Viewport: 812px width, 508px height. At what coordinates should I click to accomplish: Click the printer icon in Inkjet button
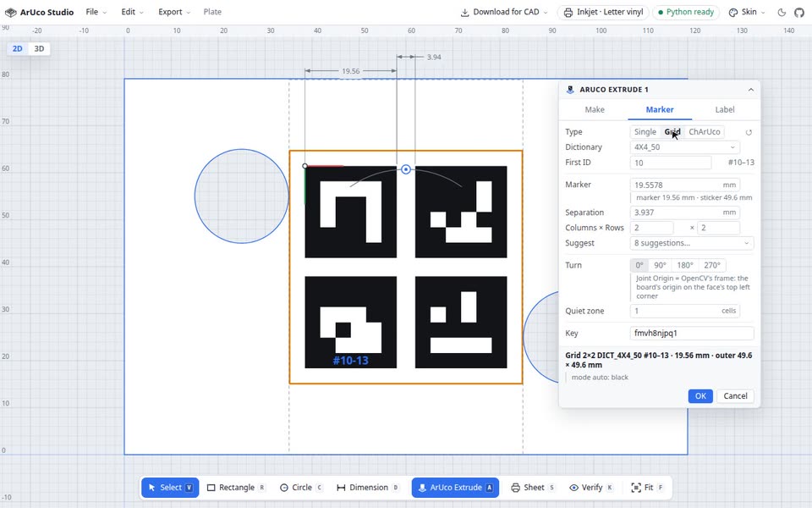click(568, 12)
